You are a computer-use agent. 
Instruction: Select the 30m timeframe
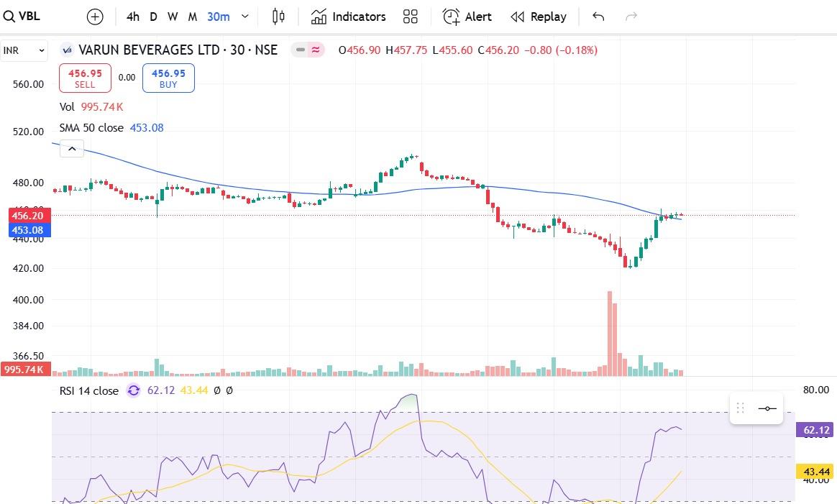point(219,17)
